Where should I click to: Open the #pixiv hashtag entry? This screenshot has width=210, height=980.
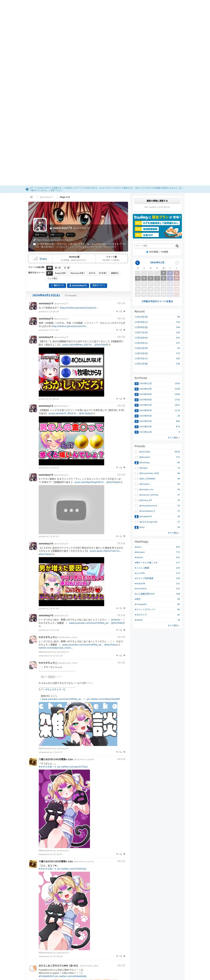(x=138, y=547)
